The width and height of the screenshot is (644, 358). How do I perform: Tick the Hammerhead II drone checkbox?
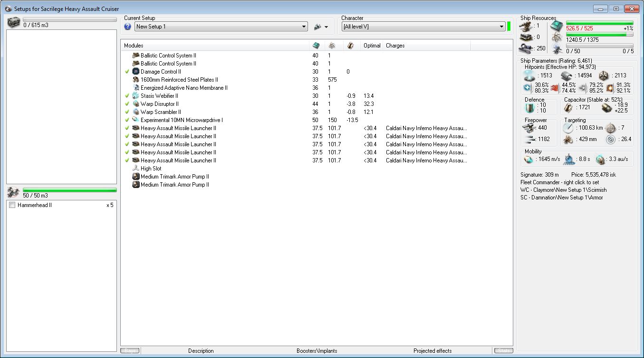click(x=12, y=205)
